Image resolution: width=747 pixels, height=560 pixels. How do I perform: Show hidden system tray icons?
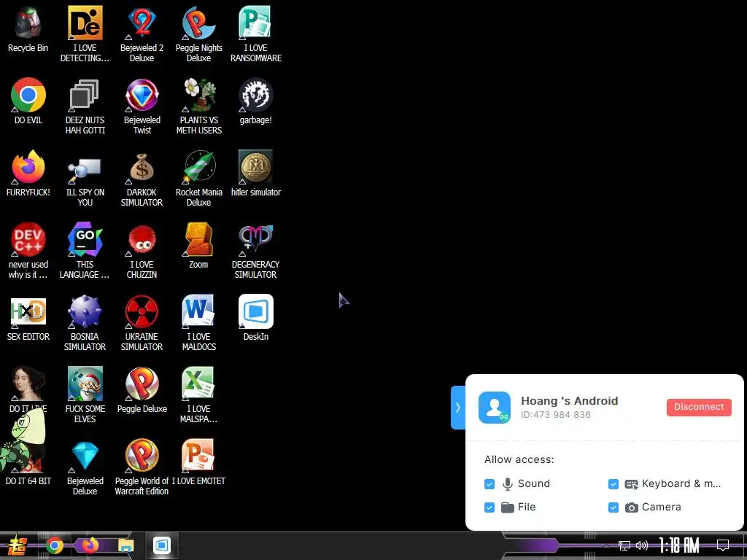[606, 545]
